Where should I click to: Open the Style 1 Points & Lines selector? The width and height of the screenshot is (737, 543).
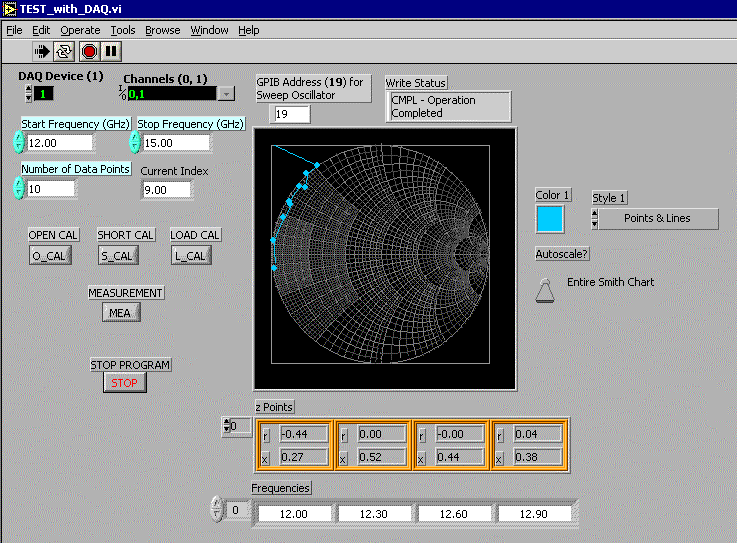[657, 218]
